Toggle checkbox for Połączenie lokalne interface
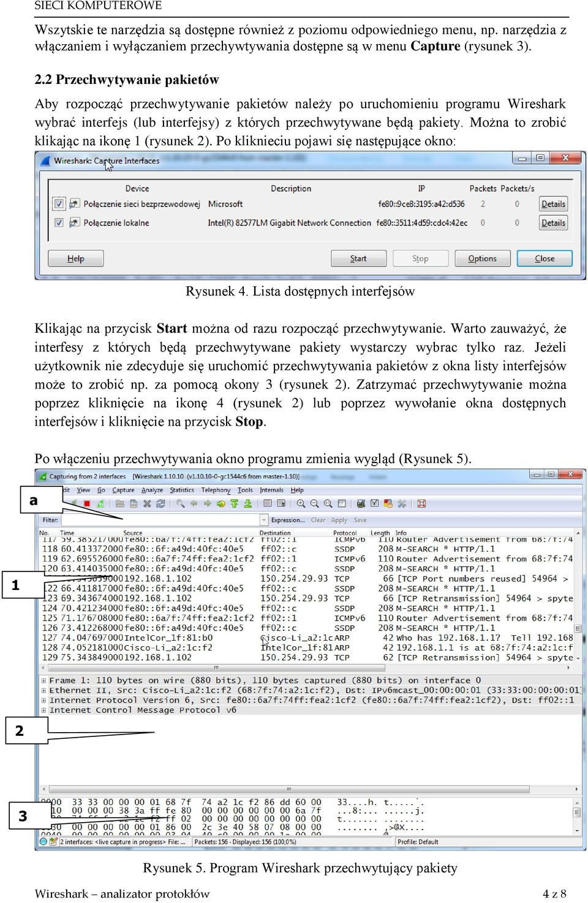The image size is (588, 903). [x=59, y=222]
